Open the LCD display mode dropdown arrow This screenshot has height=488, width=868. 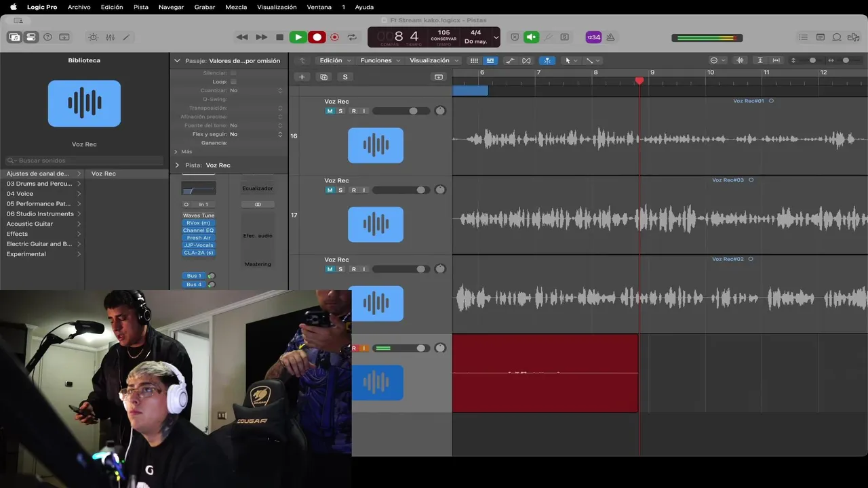tap(496, 37)
